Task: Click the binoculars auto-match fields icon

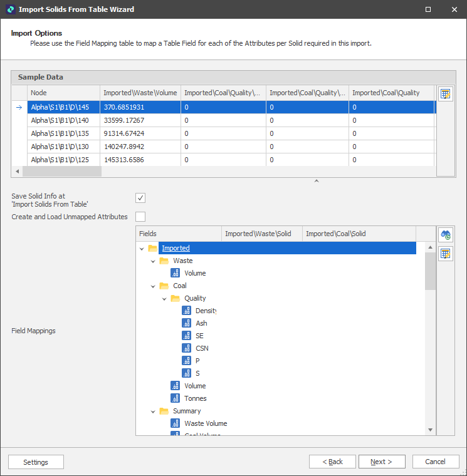Action: (x=446, y=235)
